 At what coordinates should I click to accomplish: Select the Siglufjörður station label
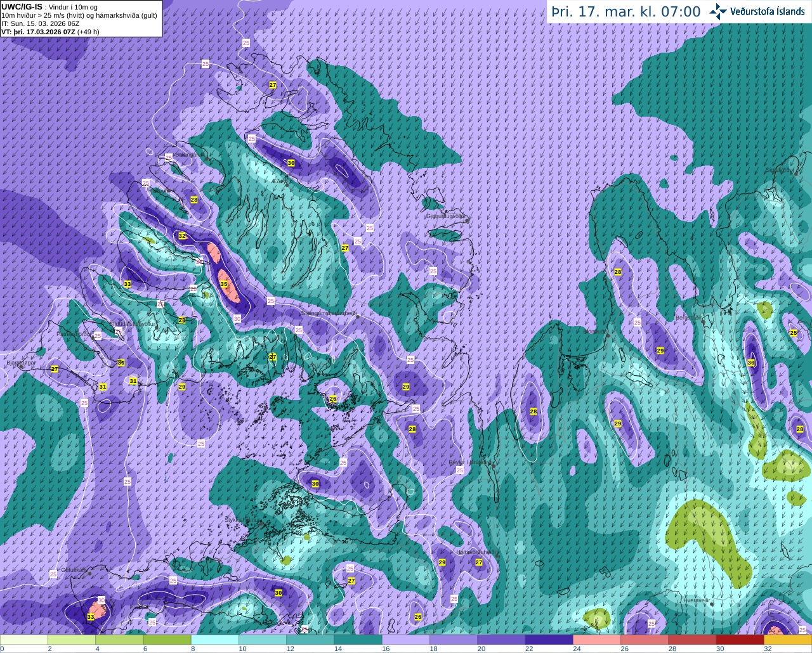click(780, 170)
